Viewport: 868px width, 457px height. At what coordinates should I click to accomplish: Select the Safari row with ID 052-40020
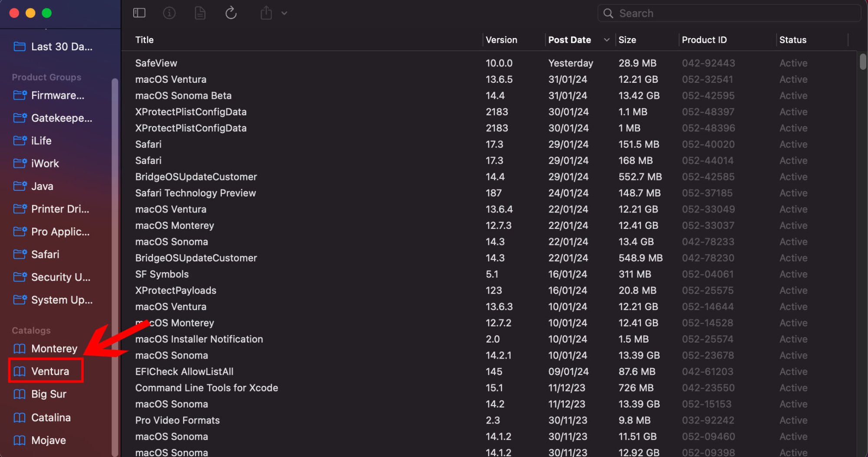[489, 144]
